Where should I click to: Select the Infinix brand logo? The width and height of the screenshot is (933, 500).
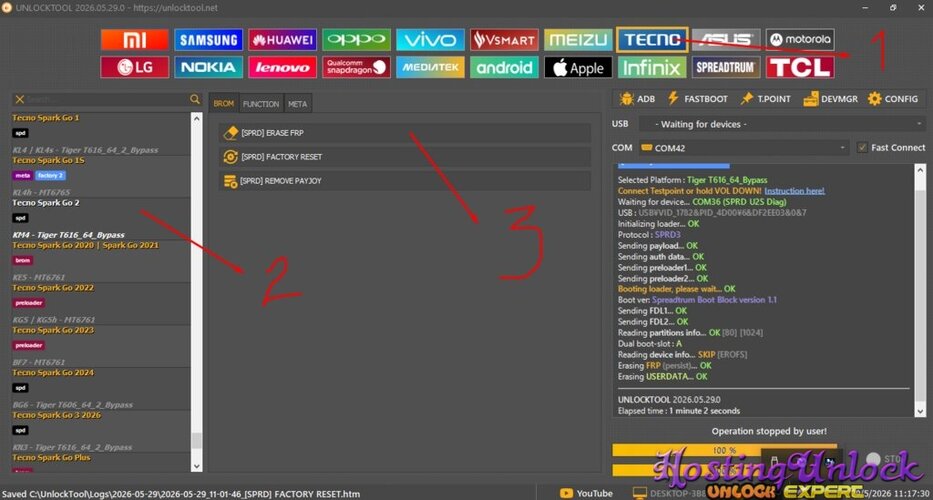(652, 67)
